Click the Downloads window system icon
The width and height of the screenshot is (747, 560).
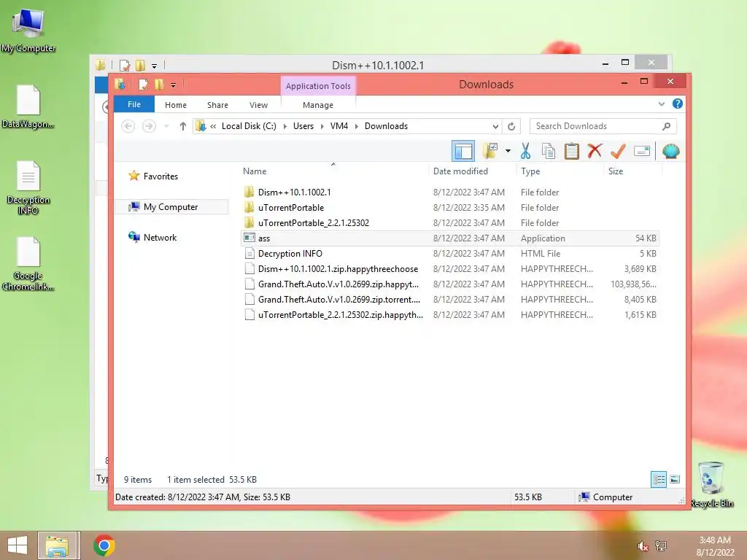point(120,85)
